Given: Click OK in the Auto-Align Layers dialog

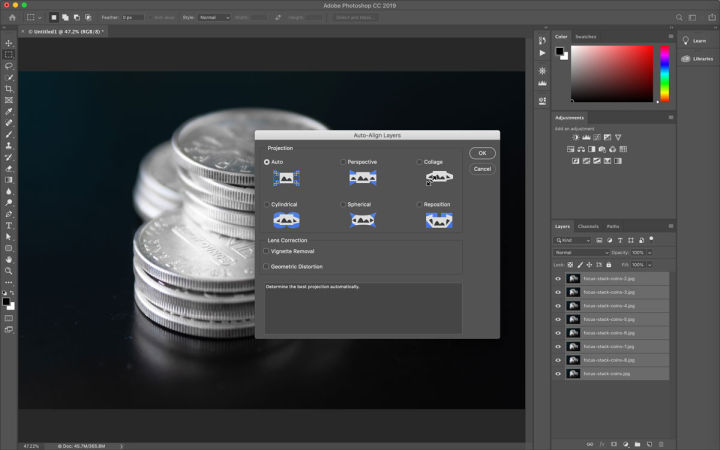Looking at the screenshot, I should click(482, 153).
